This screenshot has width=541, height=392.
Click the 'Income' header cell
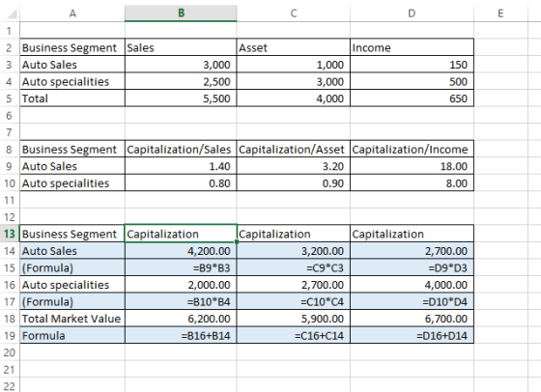(x=412, y=47)
